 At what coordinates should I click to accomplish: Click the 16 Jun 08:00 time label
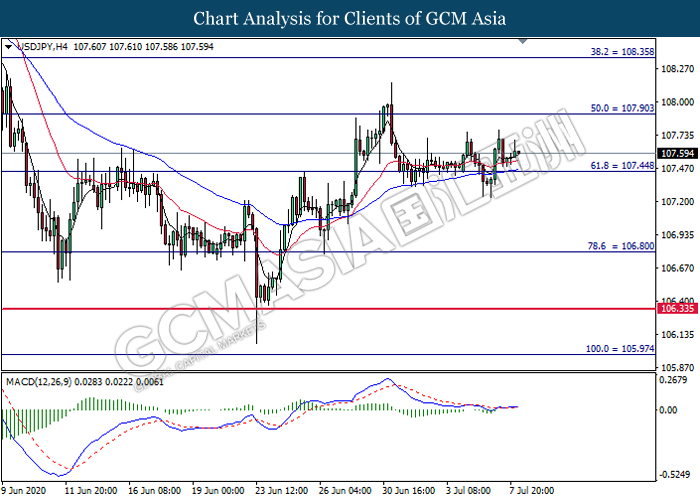(x=154, y=491)
